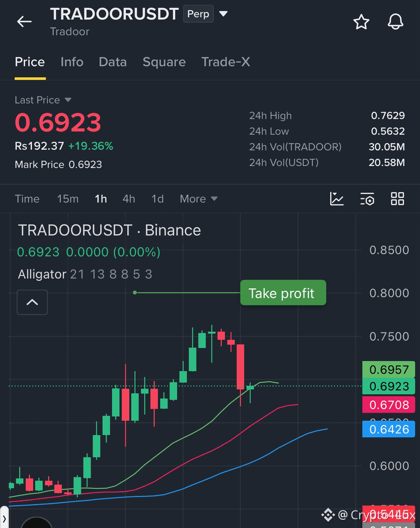Click the 0.8000 price axis label
420x528 pixels.
point(389,293)
